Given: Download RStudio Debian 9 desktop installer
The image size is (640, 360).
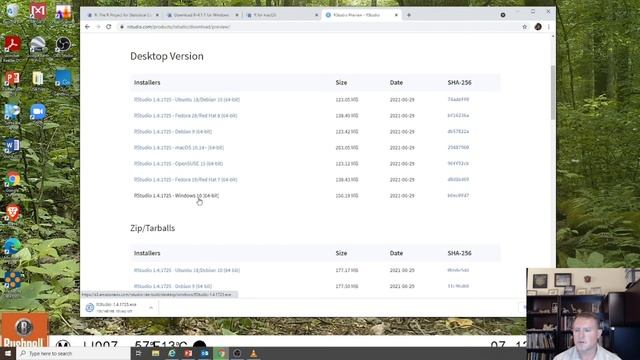Looking at the screenshot, I should click(x=173, y=131).
